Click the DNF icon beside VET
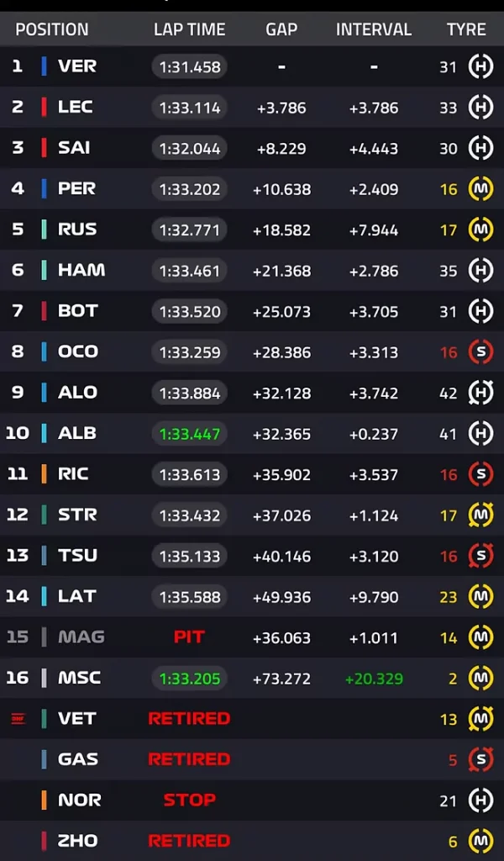 click(x=18, y=718)
